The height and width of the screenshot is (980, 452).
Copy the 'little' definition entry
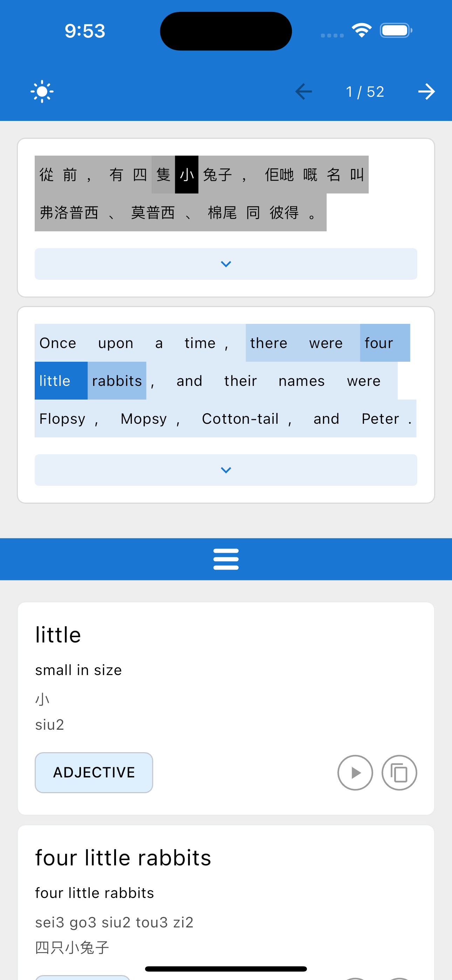[399, 773]
